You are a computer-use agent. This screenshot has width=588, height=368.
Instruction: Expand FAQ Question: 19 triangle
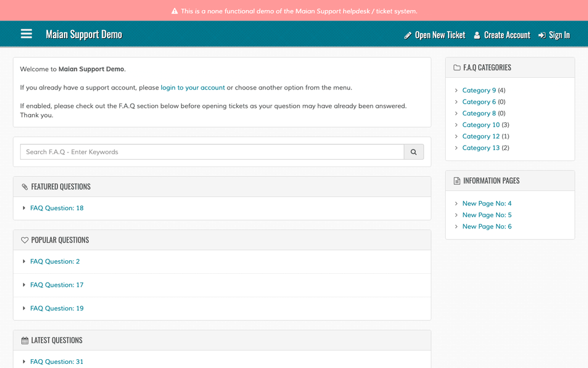click(x=24, y=309)
